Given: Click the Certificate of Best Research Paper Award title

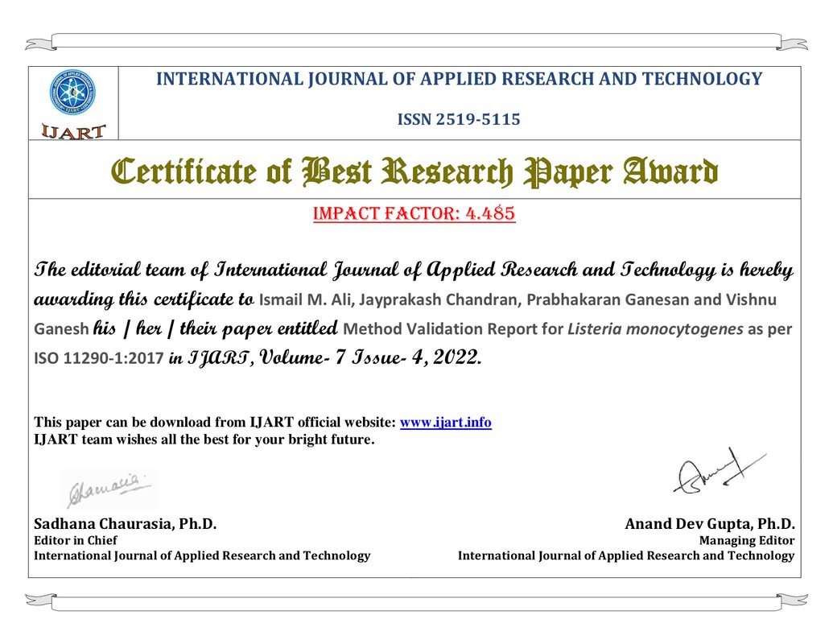Looking at the screenshot, I should [x=415, y=171].
